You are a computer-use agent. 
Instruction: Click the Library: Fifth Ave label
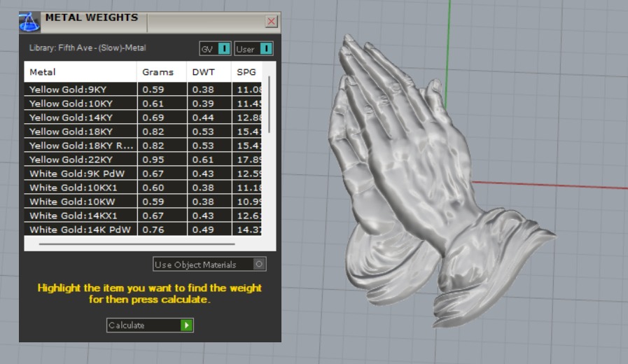click(x=88, y=48)
